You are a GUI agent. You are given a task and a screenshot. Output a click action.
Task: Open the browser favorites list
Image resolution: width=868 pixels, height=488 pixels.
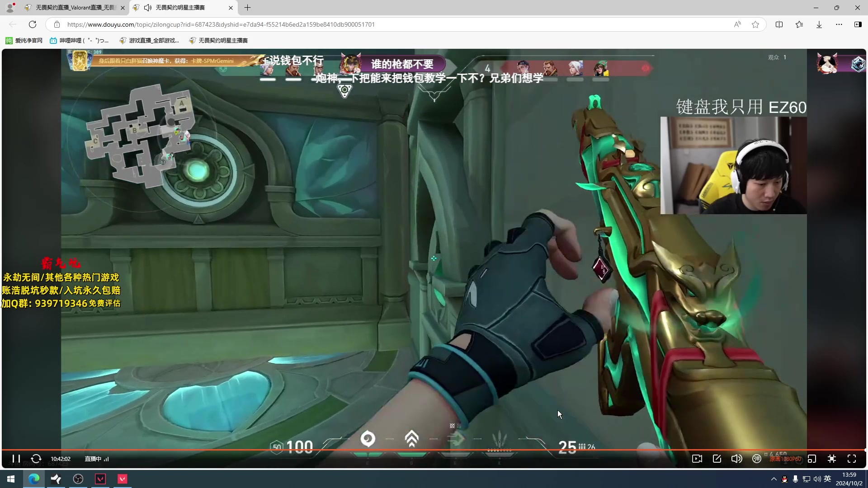point(799,24)
